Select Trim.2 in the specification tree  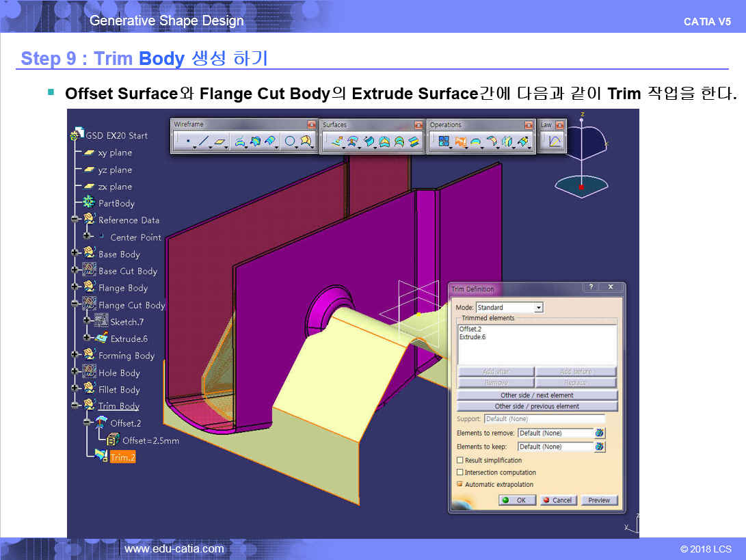pyautogui.click(x=122, y=457)
